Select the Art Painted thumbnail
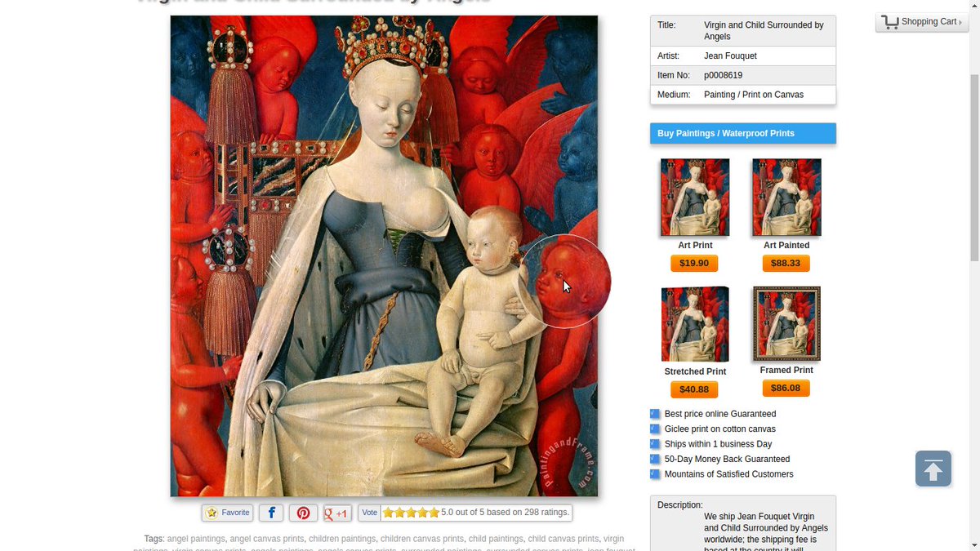Screen dimensions: 980x551 coord(786,197)
